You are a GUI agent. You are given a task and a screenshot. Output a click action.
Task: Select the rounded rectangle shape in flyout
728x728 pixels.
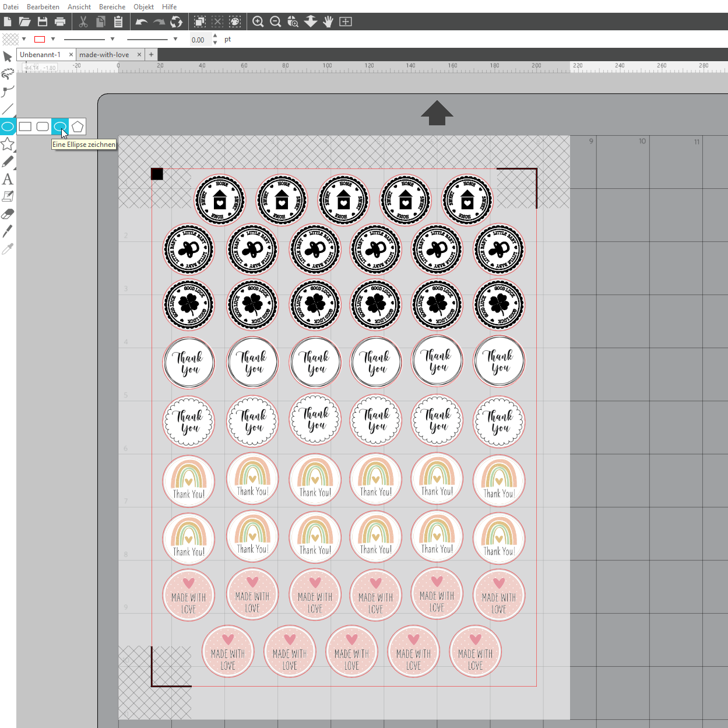pyautogui.click(x=43, y=126)
